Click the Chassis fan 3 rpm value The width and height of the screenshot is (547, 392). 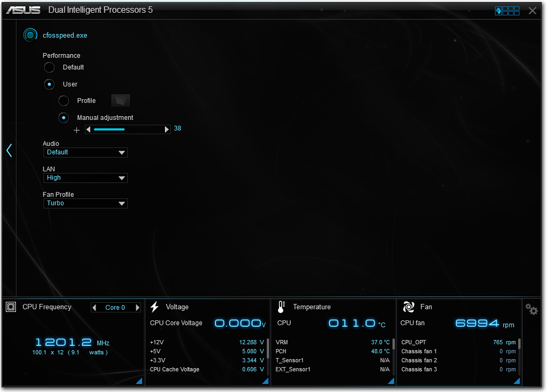click(508, 369)
